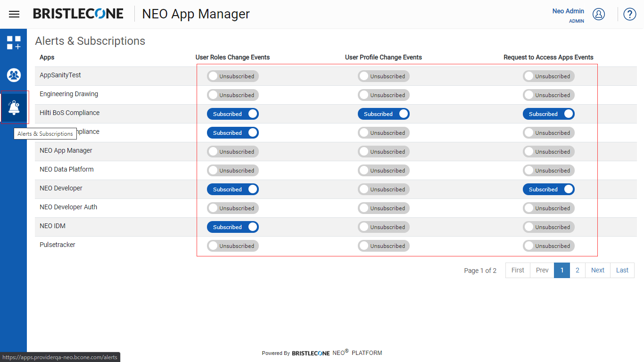
Task: Click the NEO IDM app name
Action: click(x=52, y=226)
